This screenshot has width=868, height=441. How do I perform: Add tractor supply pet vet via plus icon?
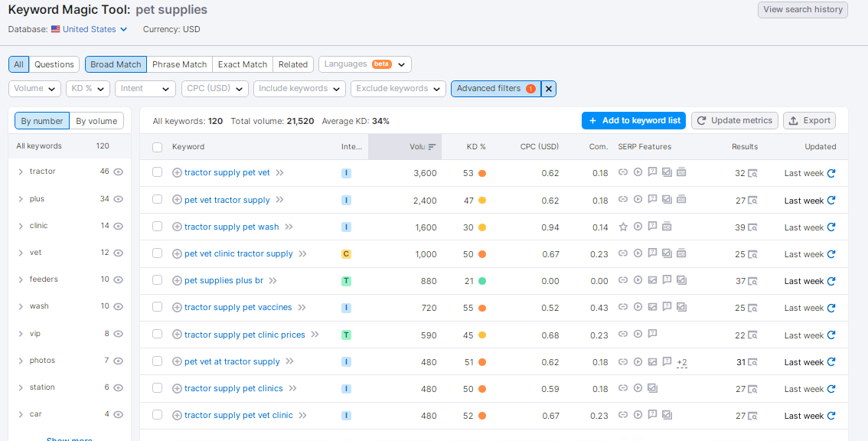(177, 173)
